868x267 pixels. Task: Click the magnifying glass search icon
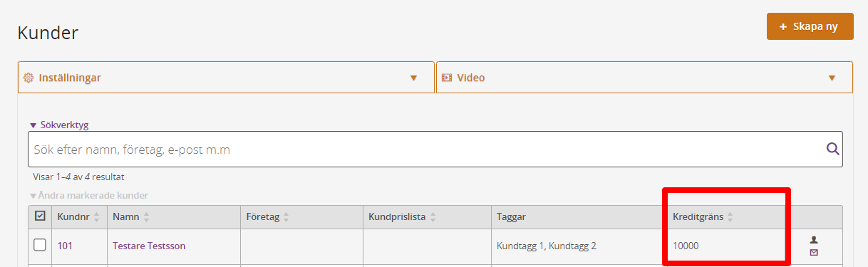point(832,149)
